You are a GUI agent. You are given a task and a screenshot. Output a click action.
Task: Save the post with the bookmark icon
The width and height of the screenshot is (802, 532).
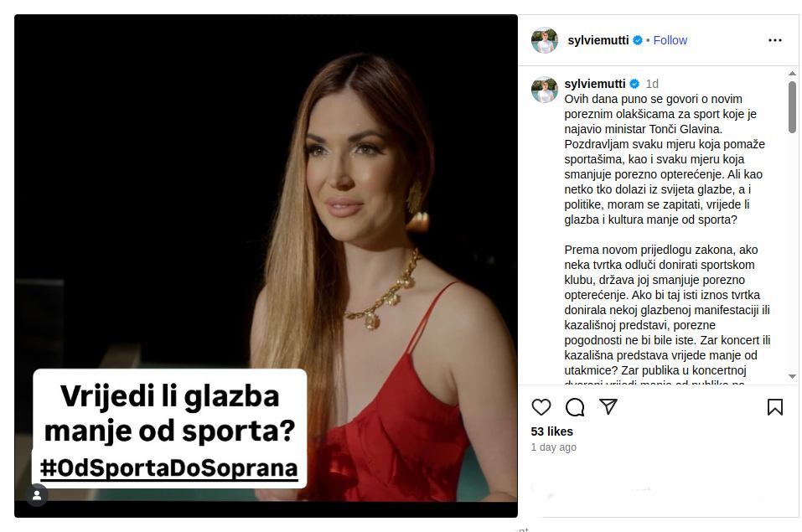tap(775, 407)
